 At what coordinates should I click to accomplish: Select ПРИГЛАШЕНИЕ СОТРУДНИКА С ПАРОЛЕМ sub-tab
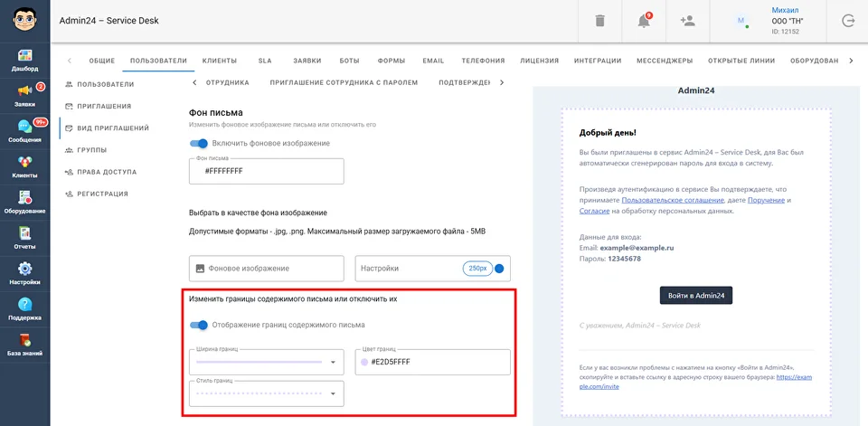pos(344,82)
